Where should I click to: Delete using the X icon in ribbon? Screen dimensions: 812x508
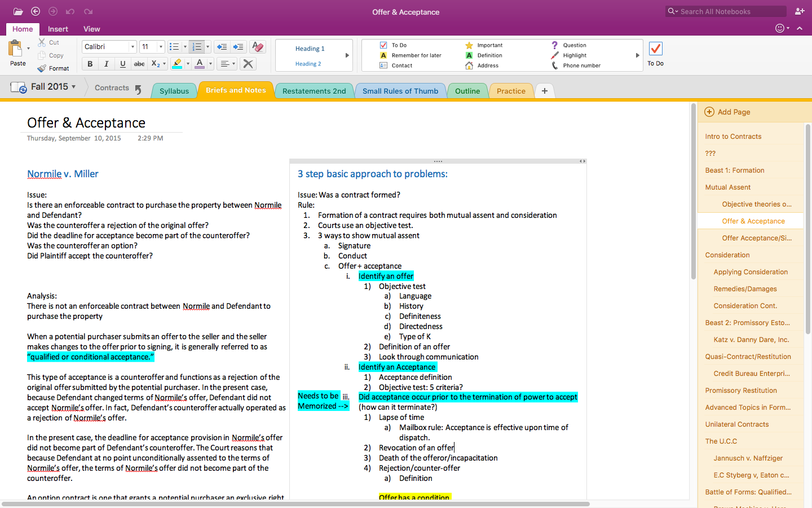click(x=248, y=64)
